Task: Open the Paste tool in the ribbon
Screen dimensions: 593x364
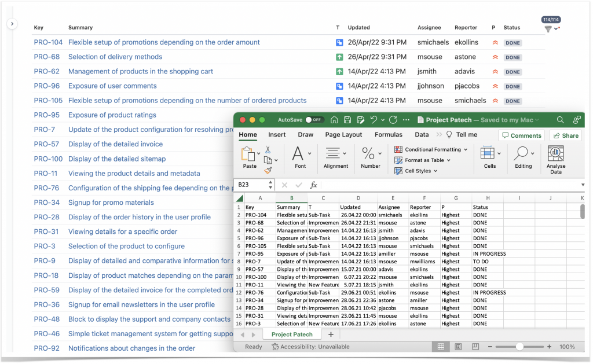Action: [250, 156]
